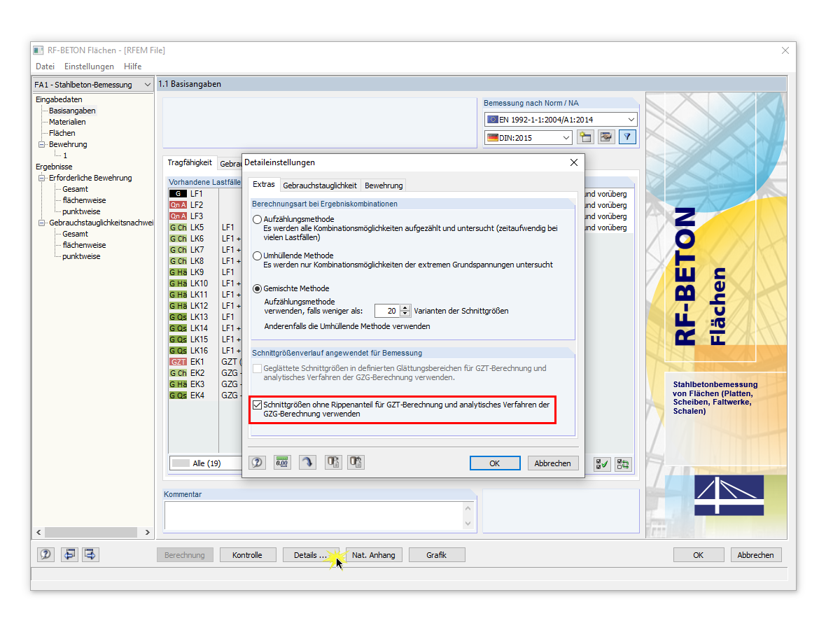Click the load saved settings icon

point(333,463)
